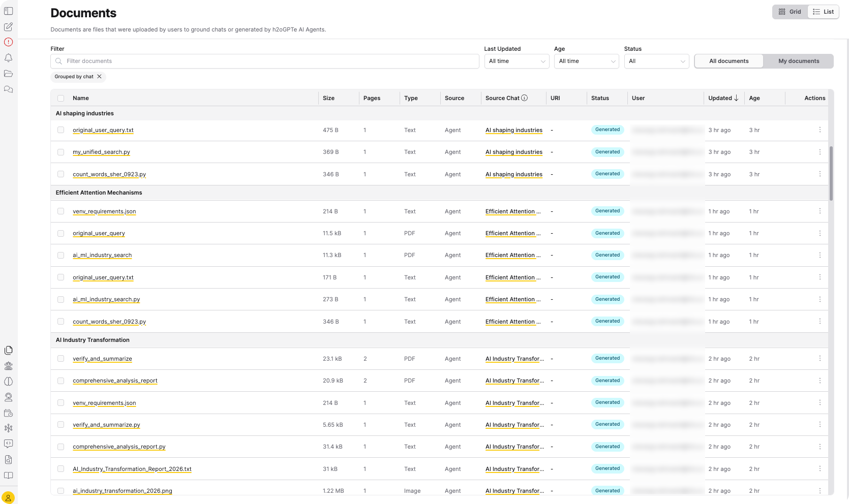The width and height of the screenshot is (849, 504).
Task: Open actions menu for ai_ml_industry_search PDF row
Action: point(820,255)
